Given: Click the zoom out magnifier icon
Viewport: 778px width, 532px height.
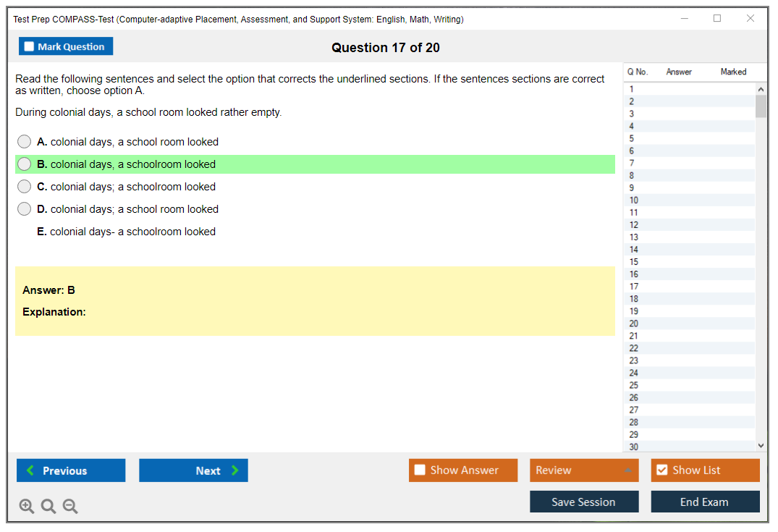Looking at the screenshot, I should click(x=70, y=507).
